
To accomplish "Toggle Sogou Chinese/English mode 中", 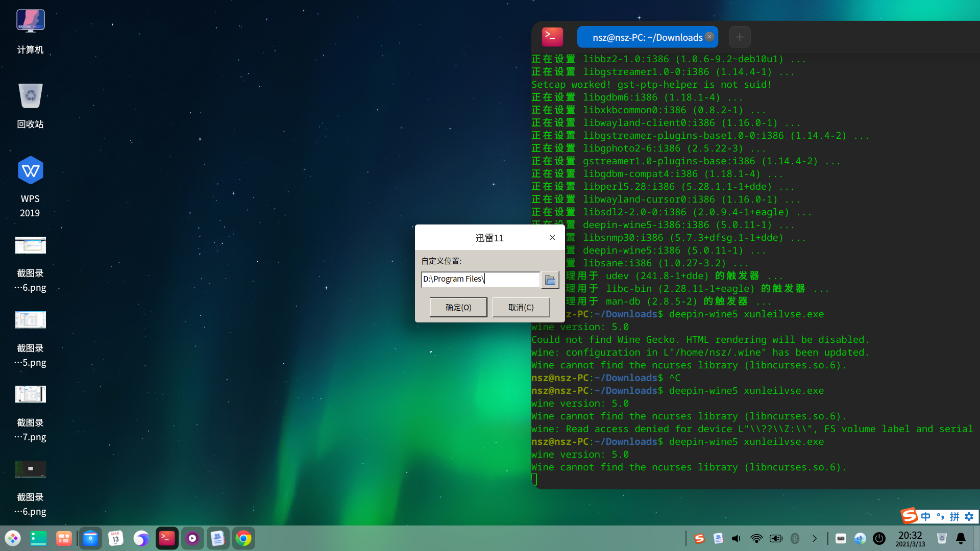I will click(x=925, y=516).
